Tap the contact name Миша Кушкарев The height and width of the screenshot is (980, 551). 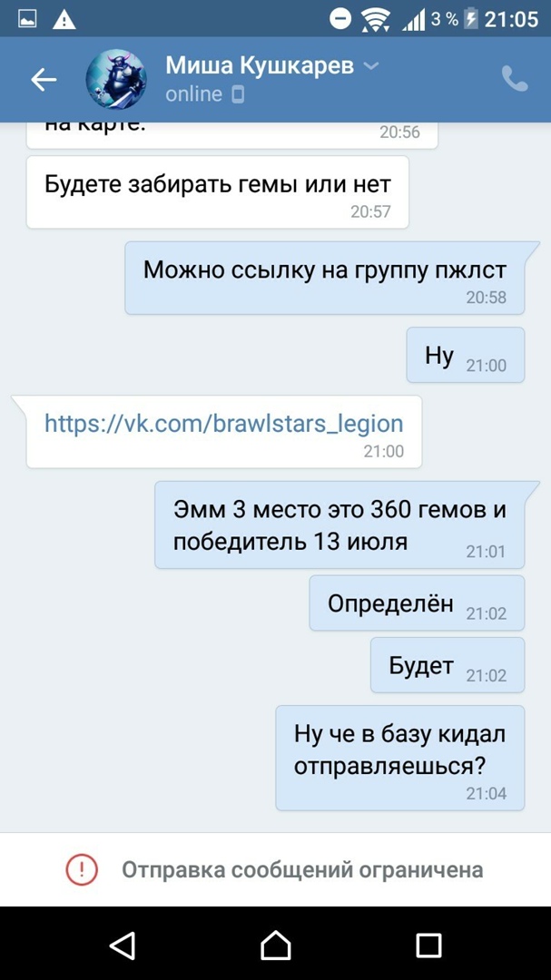(x=260, y=65)
